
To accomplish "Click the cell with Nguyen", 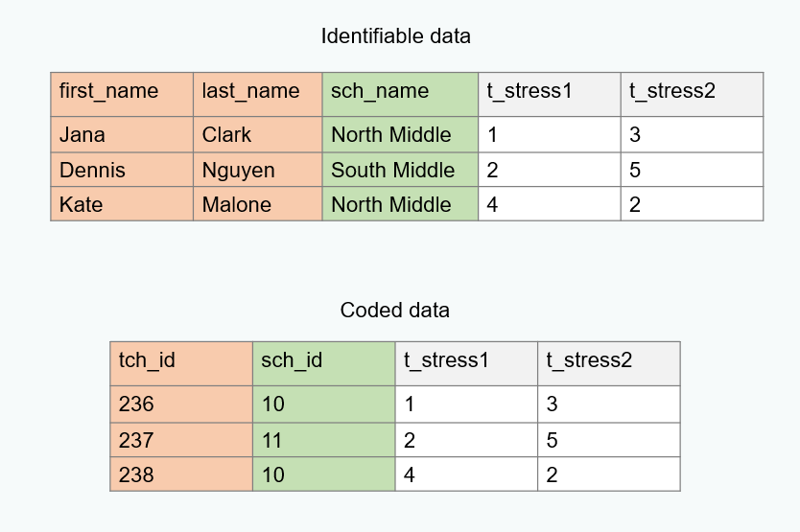I will click(257, 171).
